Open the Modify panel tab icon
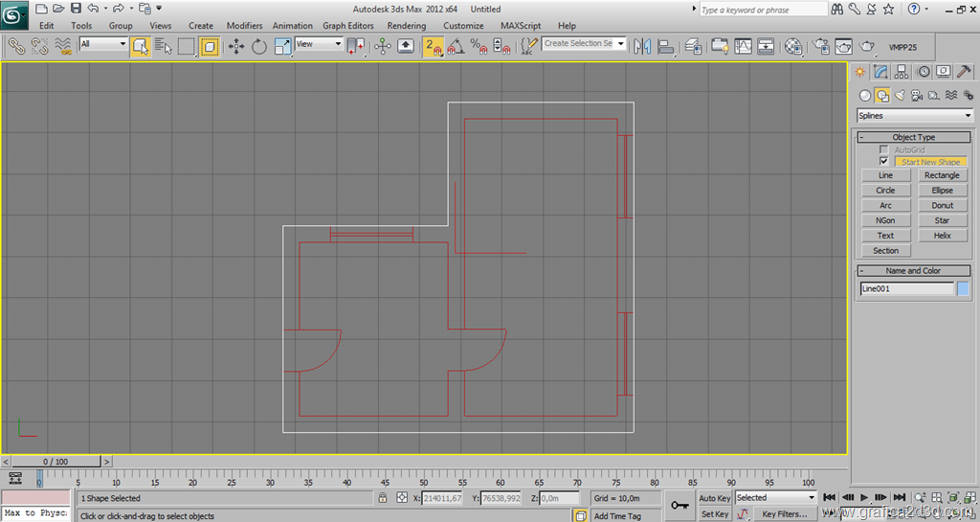Image resolution: width=980 pixels, height=522 pixels. point(880,72)
